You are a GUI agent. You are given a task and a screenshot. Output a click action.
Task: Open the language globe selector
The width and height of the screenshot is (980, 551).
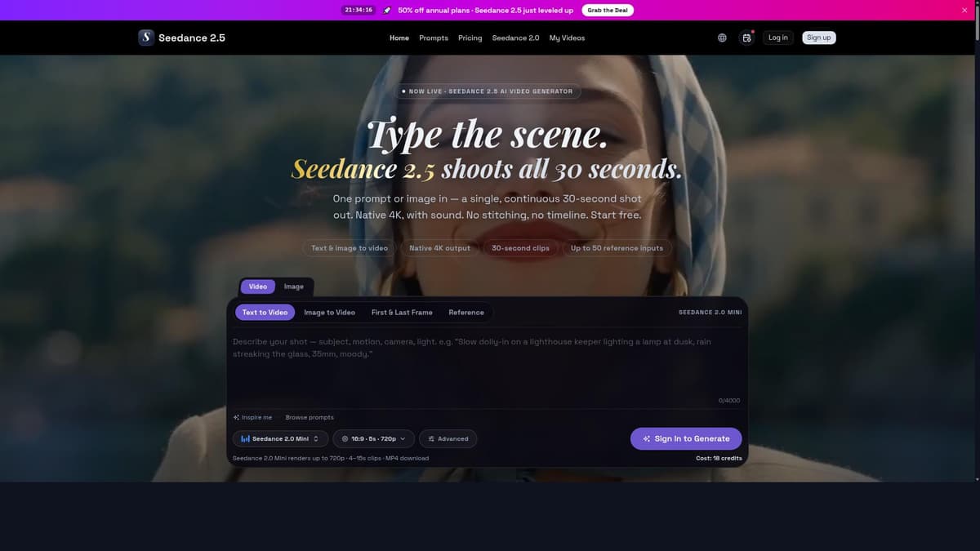pos(722,38)
